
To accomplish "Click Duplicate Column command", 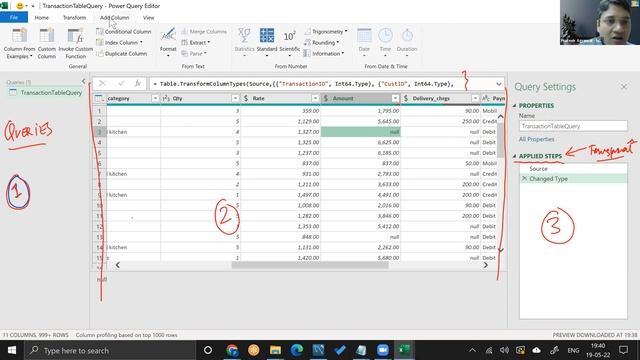I will click(x=122, y=53).
